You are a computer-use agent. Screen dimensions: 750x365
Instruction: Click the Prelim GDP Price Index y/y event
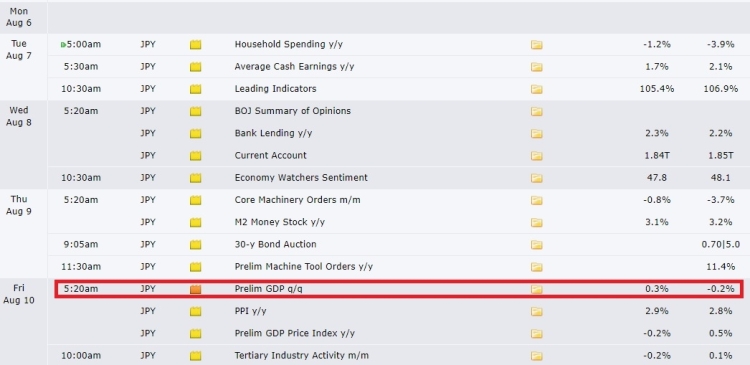click(x=295, y=333)
